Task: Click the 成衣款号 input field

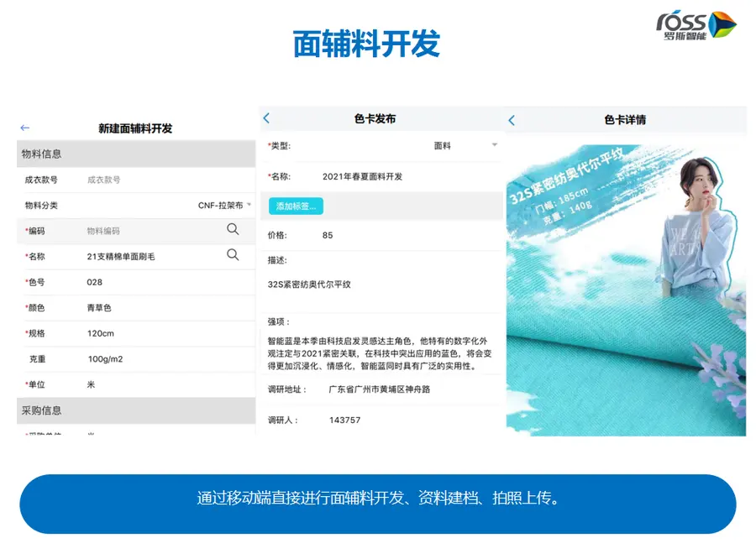Action: [164, 180]
